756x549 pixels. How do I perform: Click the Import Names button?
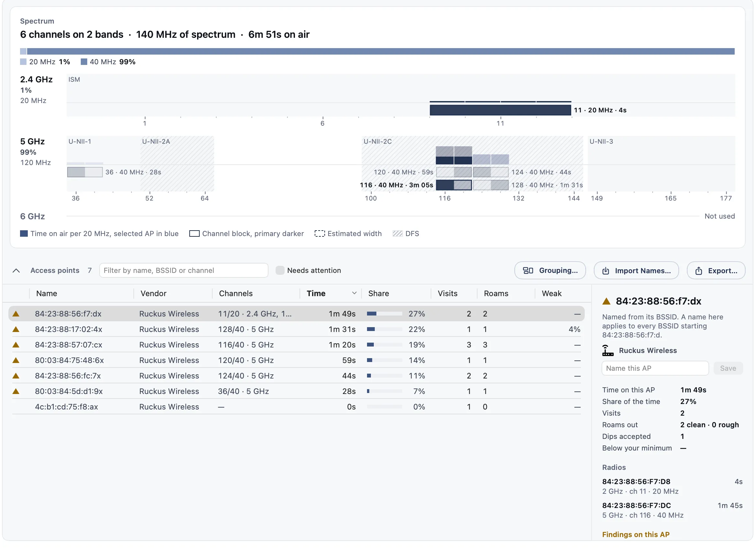point(636,271)
